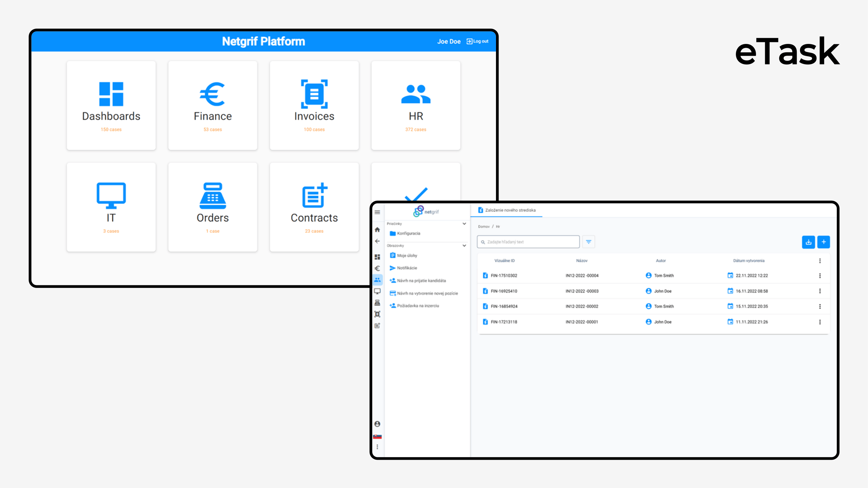Click the Joe Doe user name

click(449, 41)
